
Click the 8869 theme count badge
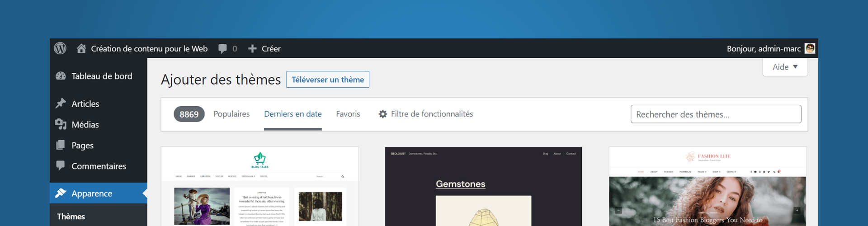pyautogui.click(x=189, y=114)
